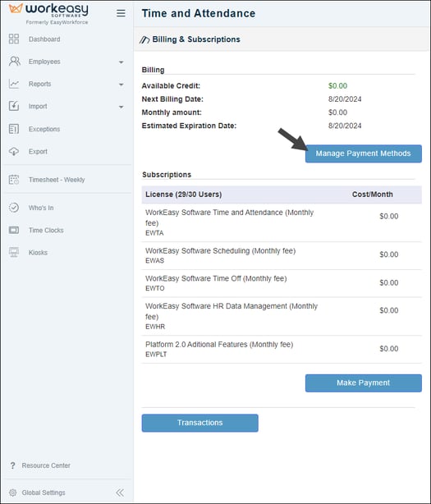Click the Who's In checkmark icon
The width and height of the screenshot is (431, 504).
[14, 208]
